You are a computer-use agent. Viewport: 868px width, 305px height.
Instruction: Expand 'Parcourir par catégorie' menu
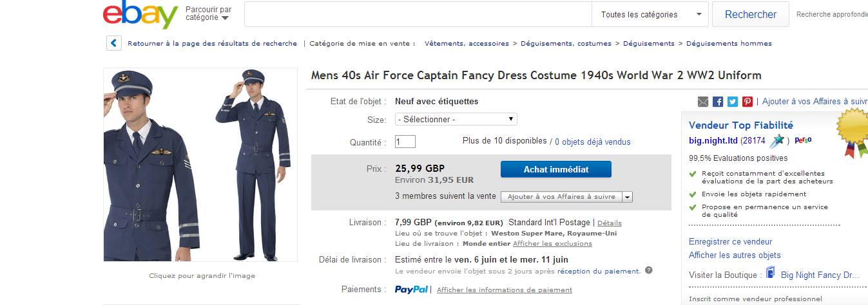click(208, 14)
